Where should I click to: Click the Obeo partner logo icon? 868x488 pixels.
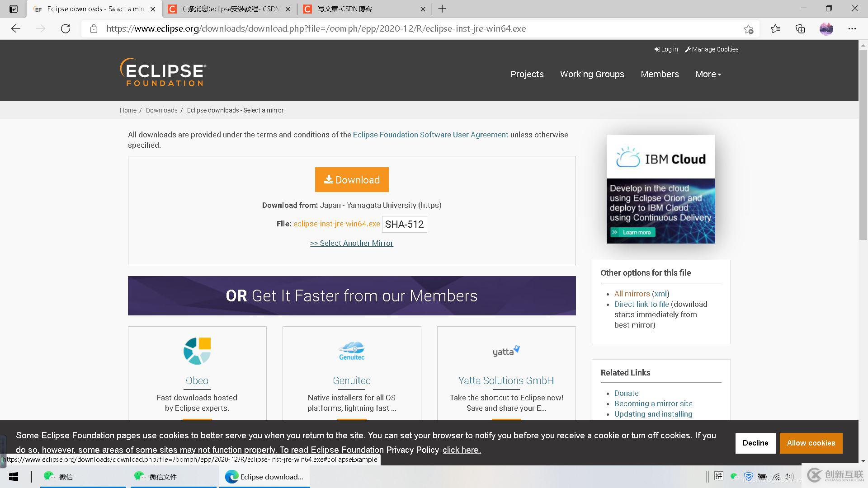click(x=196, y=350)
